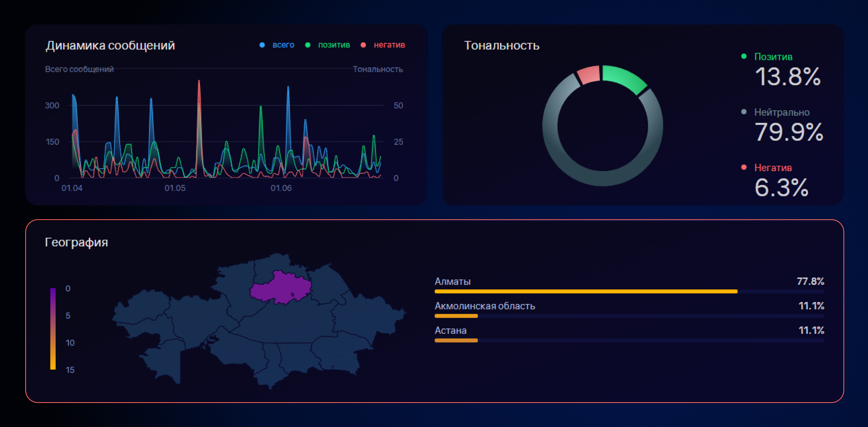Click the highlighted purple region on the Kazakhstan map
This screenshot has width=868, height=427.
point(281,288)
